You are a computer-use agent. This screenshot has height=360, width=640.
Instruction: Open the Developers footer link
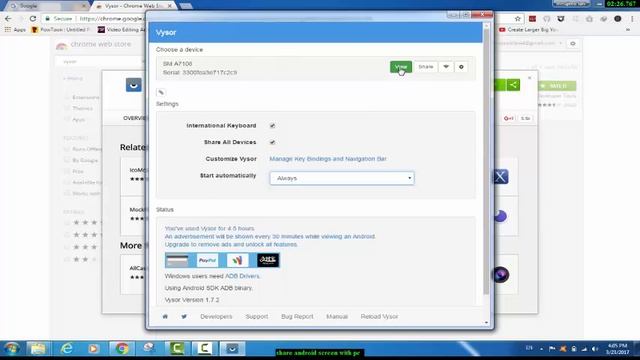coord(216,316)
